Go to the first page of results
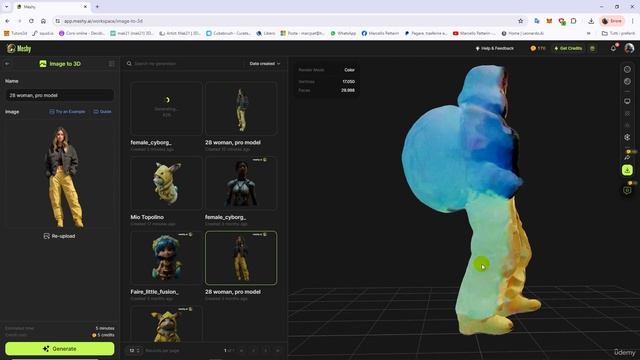Image resolution: width=640 pixels, height=360 pixels. point(242,350)
